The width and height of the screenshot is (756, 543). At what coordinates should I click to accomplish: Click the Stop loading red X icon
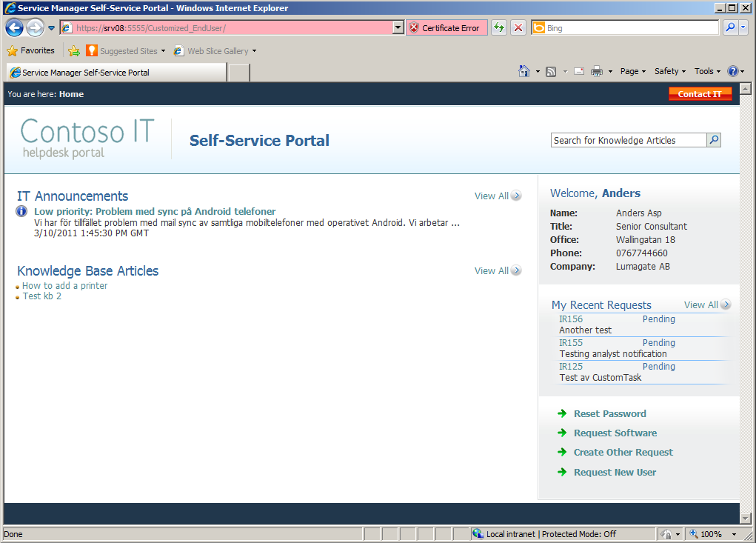coord(518,27)
